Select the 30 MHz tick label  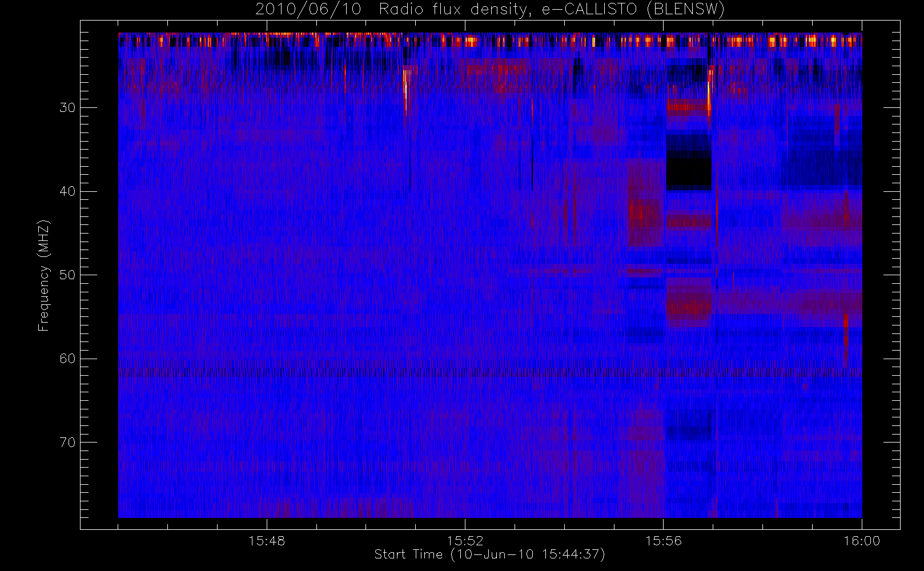(x=67, y=108)
